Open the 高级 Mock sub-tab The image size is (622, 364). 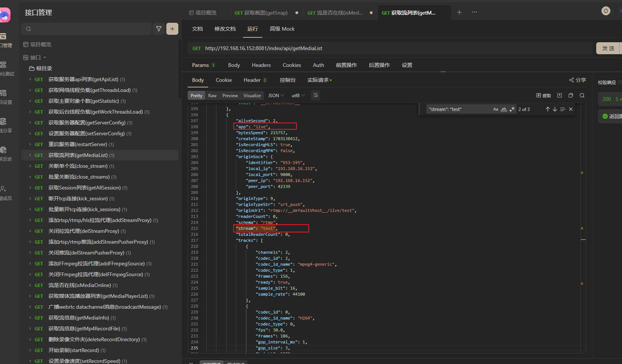[282, 29]
